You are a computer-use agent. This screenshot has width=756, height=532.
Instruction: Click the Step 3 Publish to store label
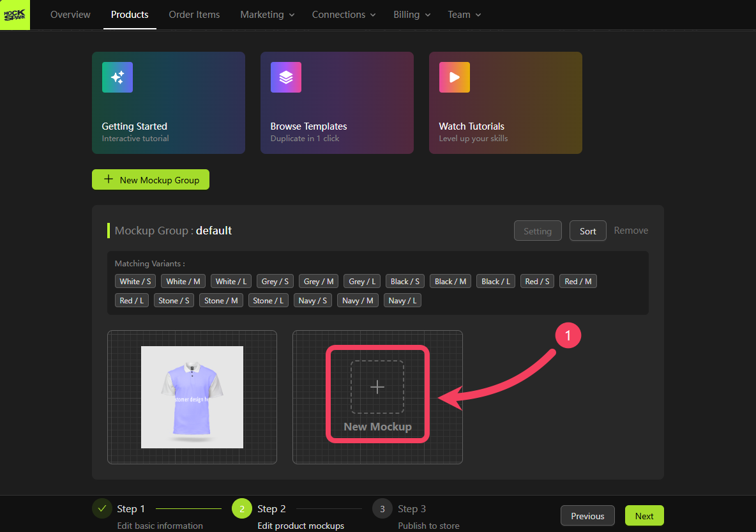pos(428,526)
